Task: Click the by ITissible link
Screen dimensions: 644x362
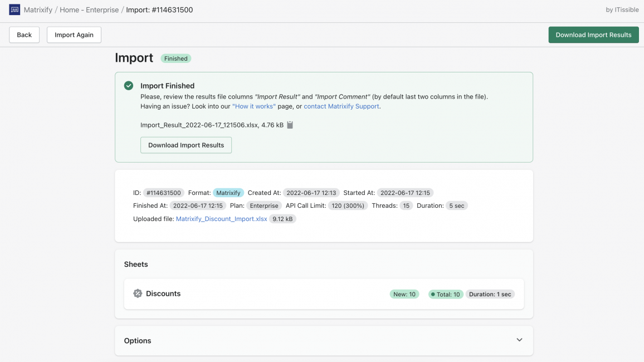Action: [622, 9]
